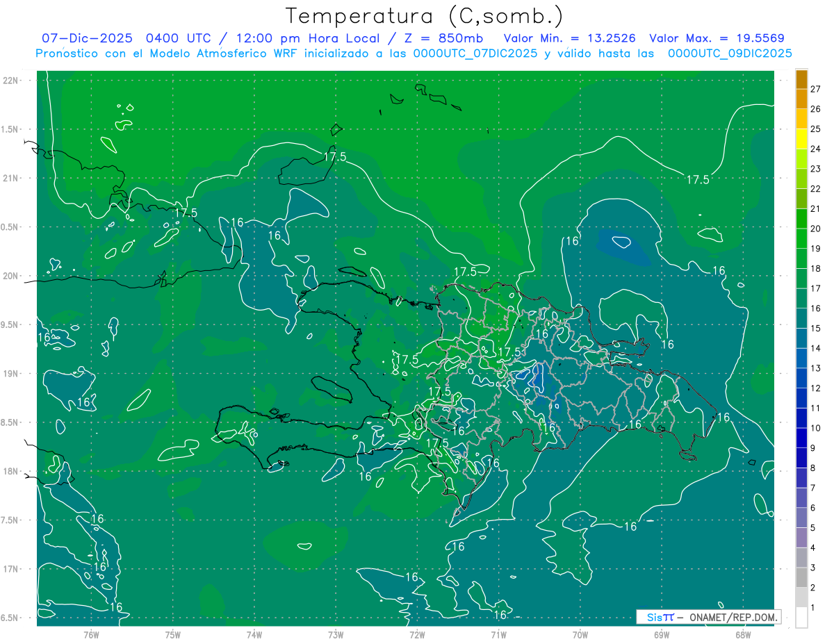The width and height of the screenshot is (834, 644).
Task: Click the color bar label 9
Action: point(812,448)
